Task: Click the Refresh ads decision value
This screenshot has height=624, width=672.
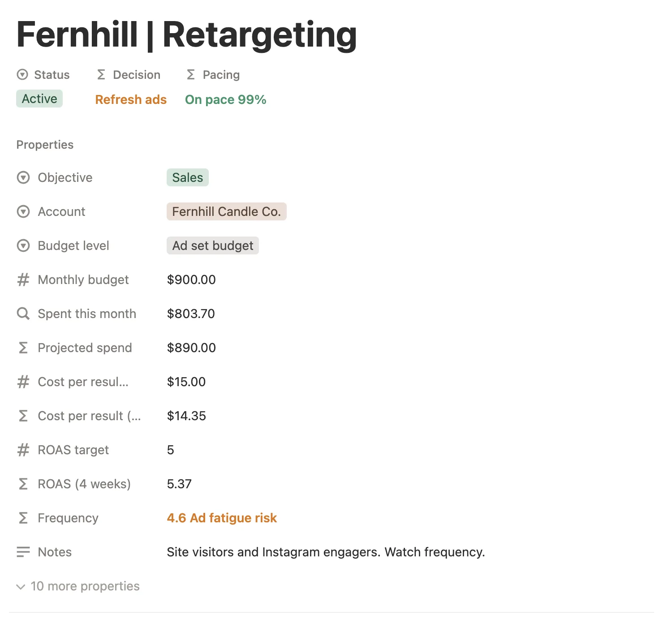Action: pos(131,99)
